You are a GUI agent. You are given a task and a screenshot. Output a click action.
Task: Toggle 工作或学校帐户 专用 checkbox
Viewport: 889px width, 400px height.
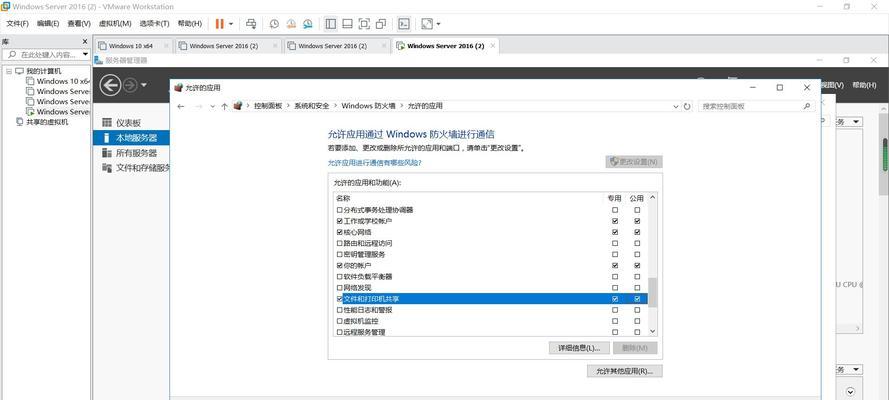[x=615, y=221]
